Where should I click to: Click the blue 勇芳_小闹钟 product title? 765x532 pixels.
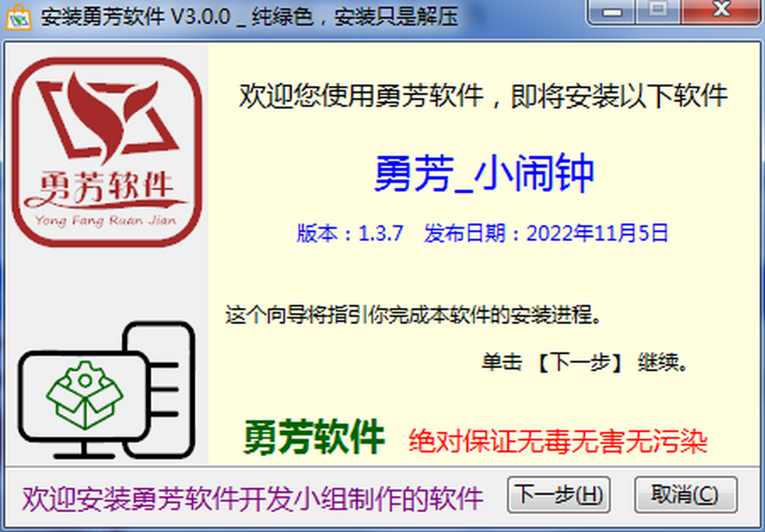click(x=483, y=175)
